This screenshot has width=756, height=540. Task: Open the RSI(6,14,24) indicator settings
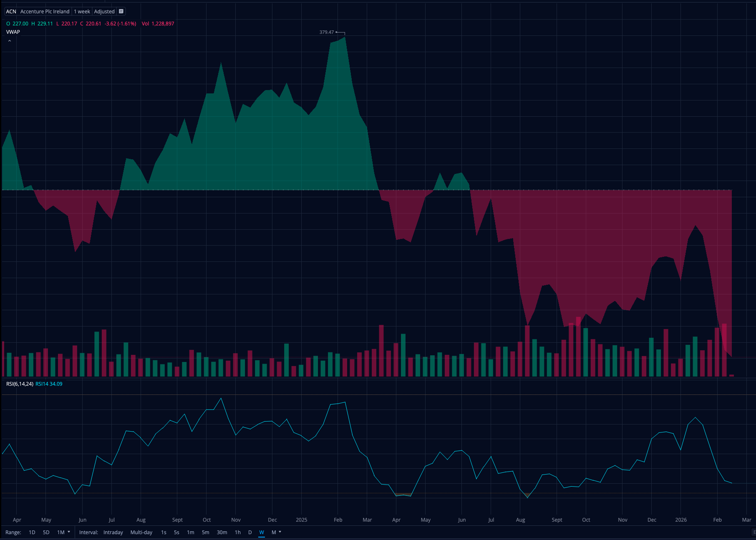[x=20, y=384]
